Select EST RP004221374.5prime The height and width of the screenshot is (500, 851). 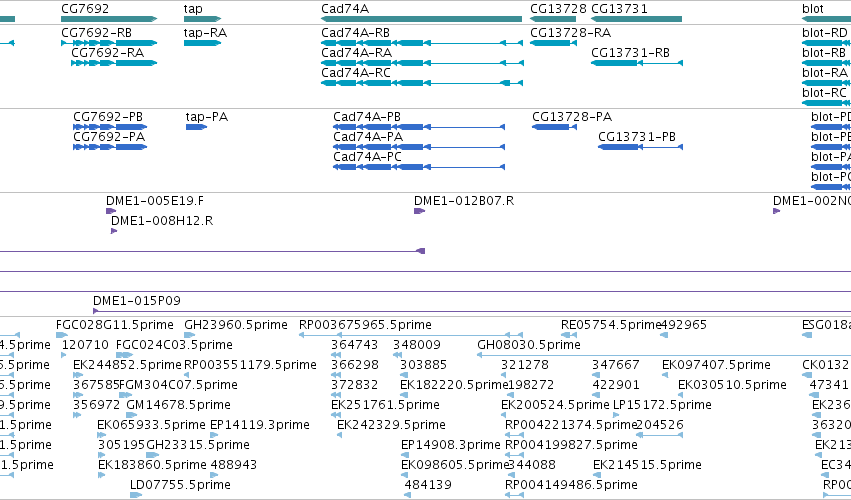click(x=515, y=435)
